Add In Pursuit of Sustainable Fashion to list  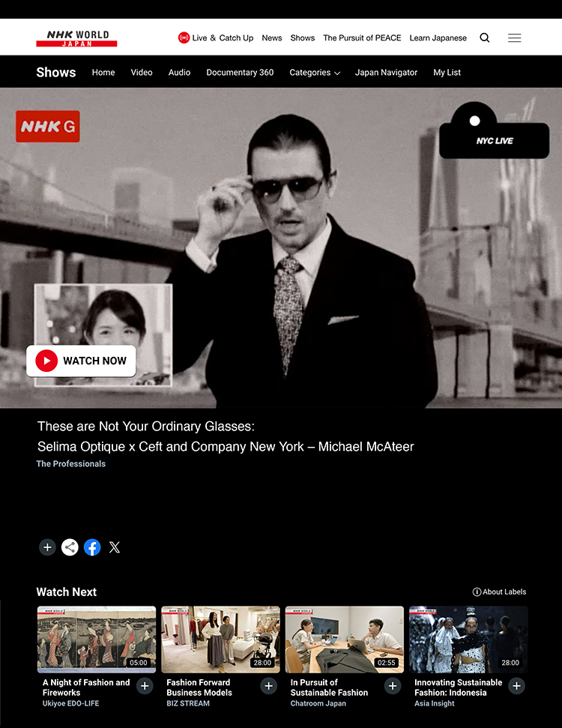click(x=393, y=686)
